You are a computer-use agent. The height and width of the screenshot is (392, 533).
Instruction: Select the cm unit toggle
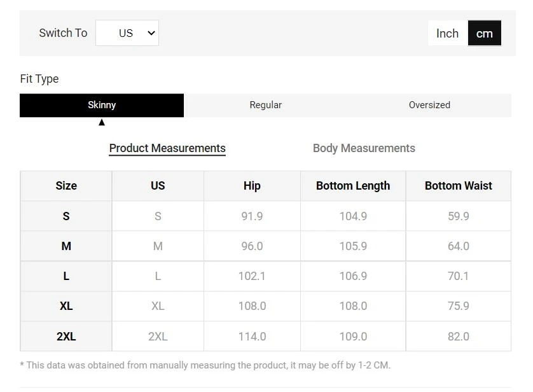tap(485, 33)
